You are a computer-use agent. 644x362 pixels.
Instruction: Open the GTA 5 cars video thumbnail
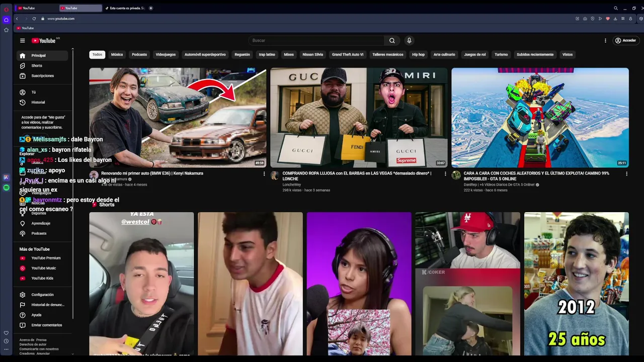[x=540, y=118]
